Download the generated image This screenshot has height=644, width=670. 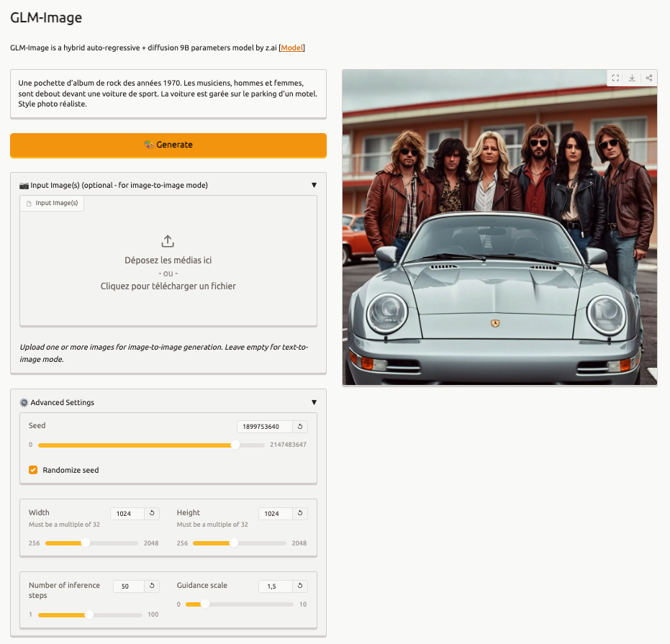(x=632, y=78)
